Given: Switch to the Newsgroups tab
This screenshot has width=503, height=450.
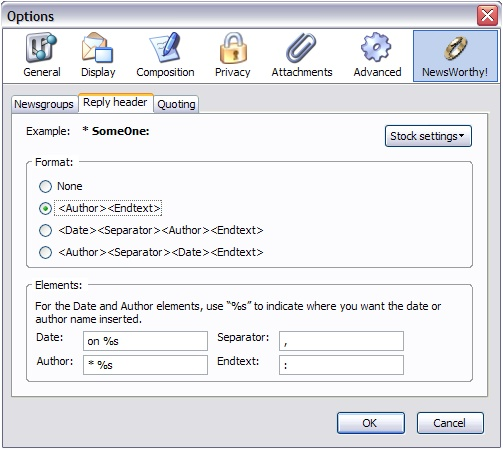Looking at the screenshot, I should [43, 104].
